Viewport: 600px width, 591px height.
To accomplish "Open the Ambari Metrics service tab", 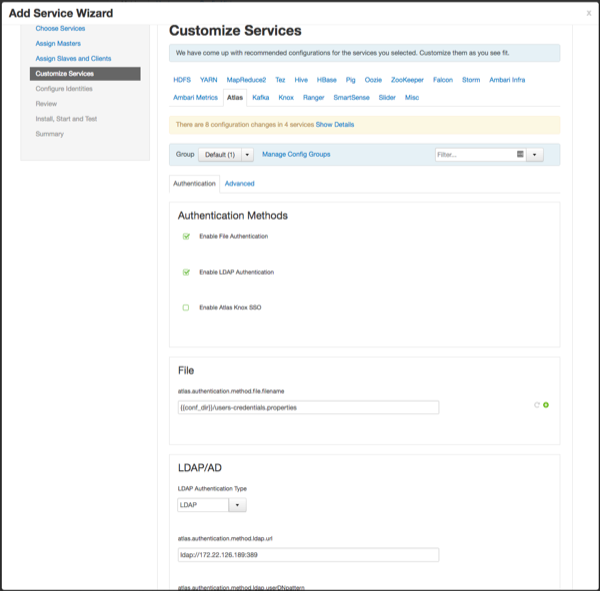I will click(x=194, y=97).
